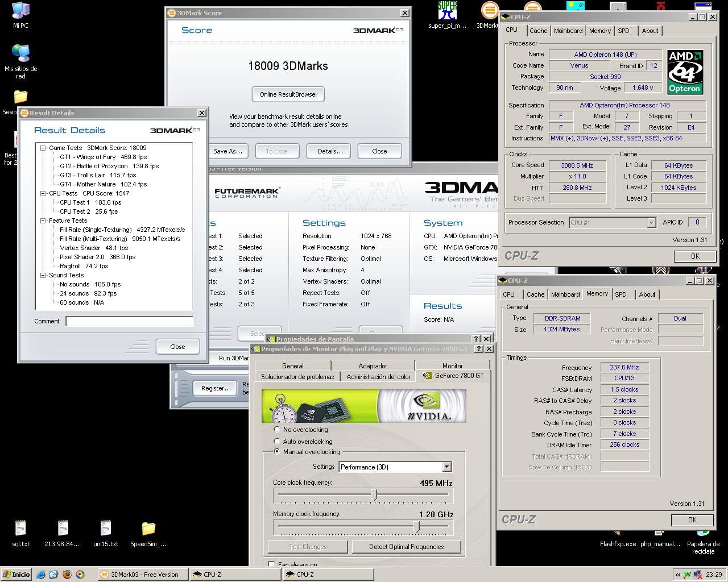Click the Register... button in 3DMark03

(216, 388)
